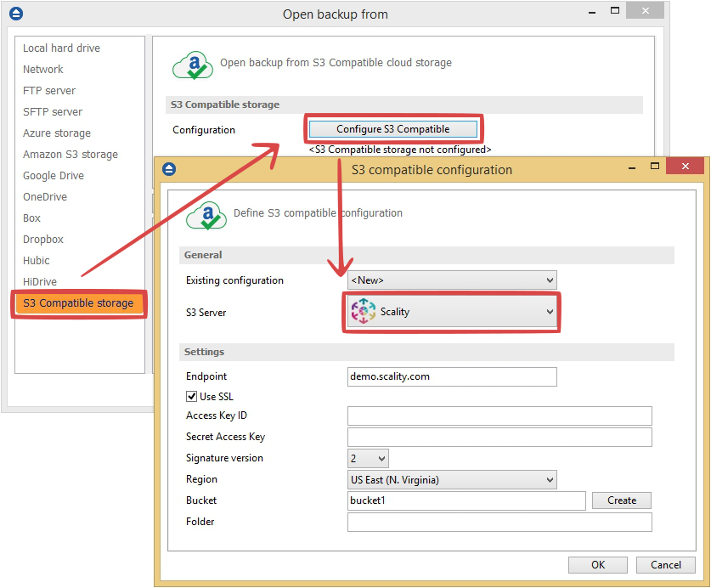Click Create button next to Bucket
The height and width of the screenshot is (588, 711).
(x=622, y=500)
